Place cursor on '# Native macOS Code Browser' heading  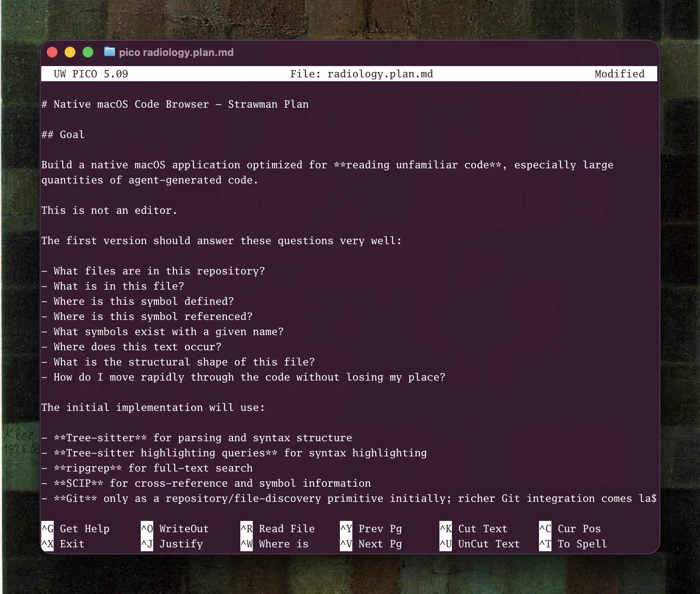(x=175, y=104)
